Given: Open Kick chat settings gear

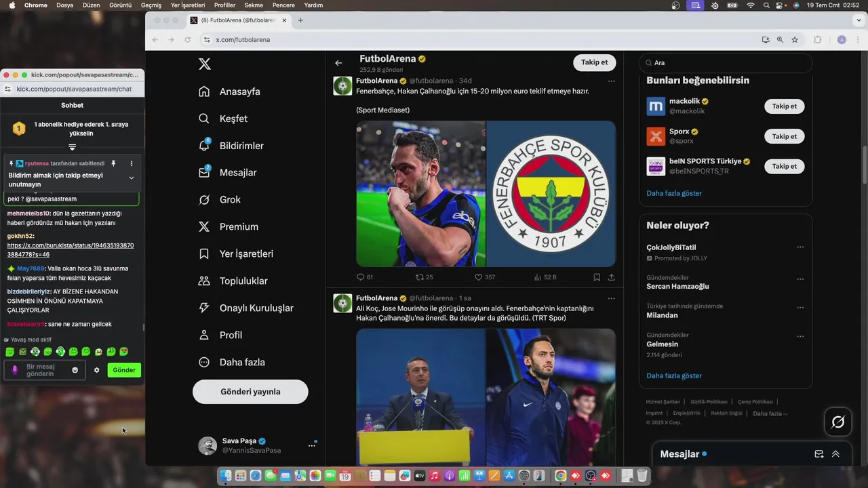Looking at the screenshot, I should pyautogui.click(x=97, y=370).
